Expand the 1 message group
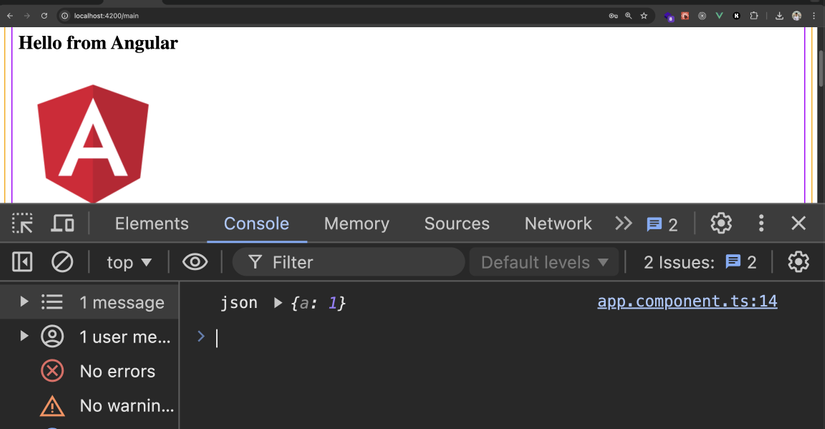825x429 pixels. 24,302
